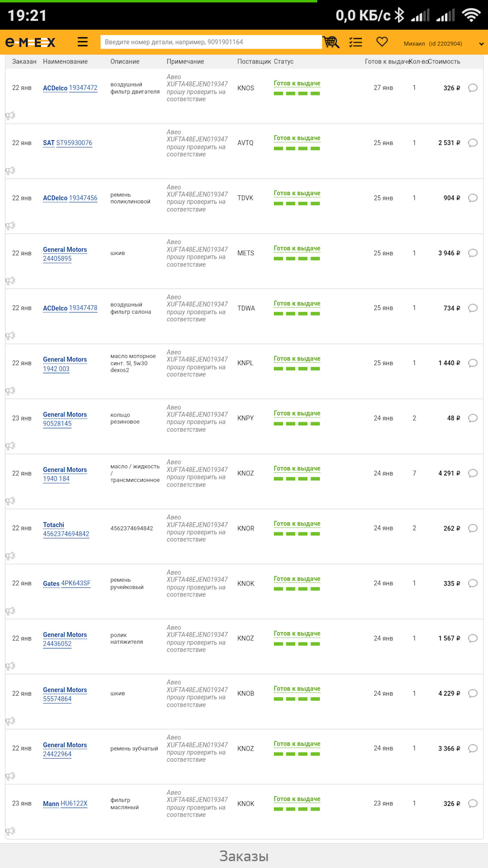Open comment bubble for SAT ST95930076

pos(473,143)
